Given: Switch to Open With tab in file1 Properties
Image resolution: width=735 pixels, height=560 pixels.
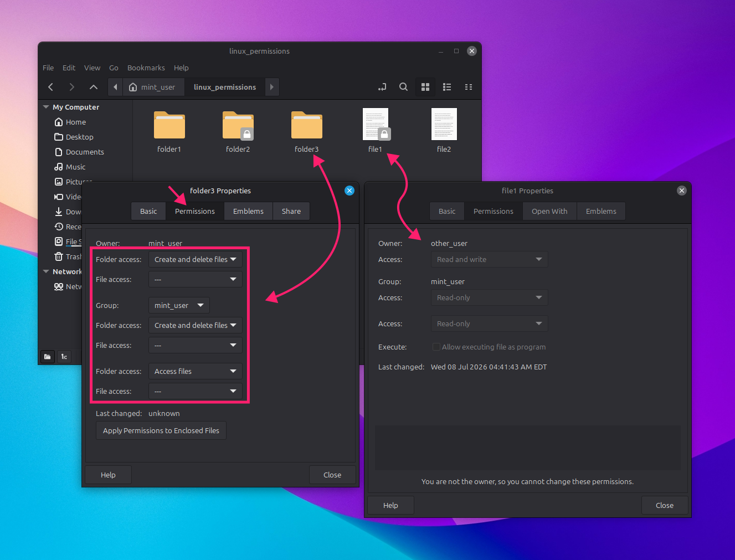Looking at the screenshot, I should point(549,211).
